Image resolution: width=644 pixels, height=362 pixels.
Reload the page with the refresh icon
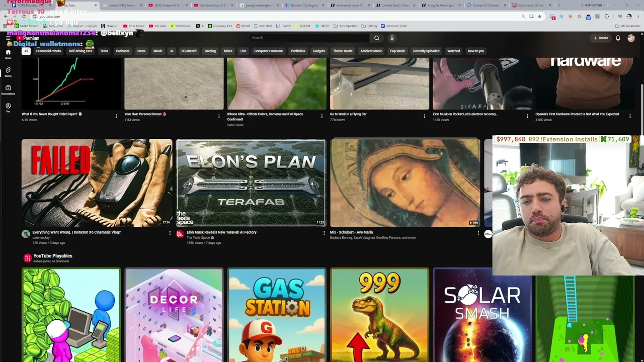point(23,17)
